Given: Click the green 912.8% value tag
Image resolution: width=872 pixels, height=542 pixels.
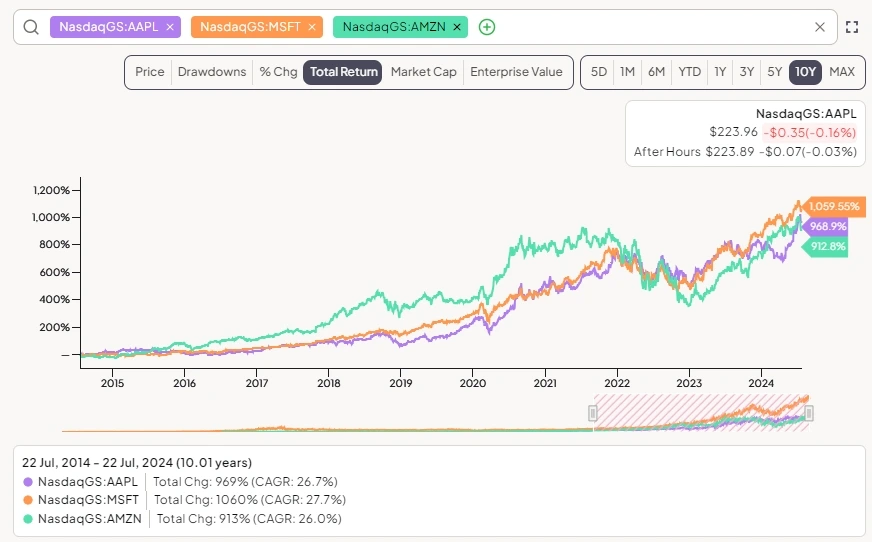Looking at the screenshot, I should point(825,246).
